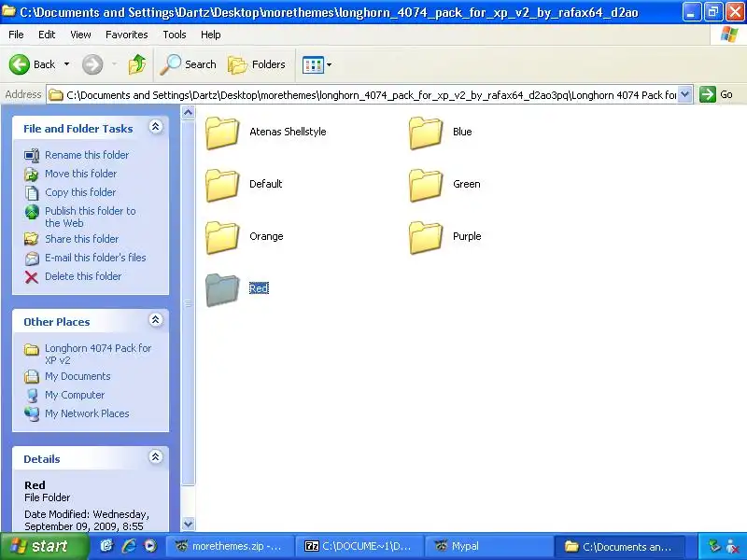Click the highlighted Red folder icon

222,289
